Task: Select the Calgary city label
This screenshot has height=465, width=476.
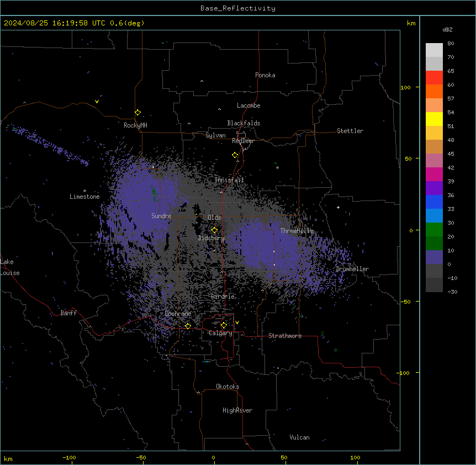Action: click(x=220, y=333)
